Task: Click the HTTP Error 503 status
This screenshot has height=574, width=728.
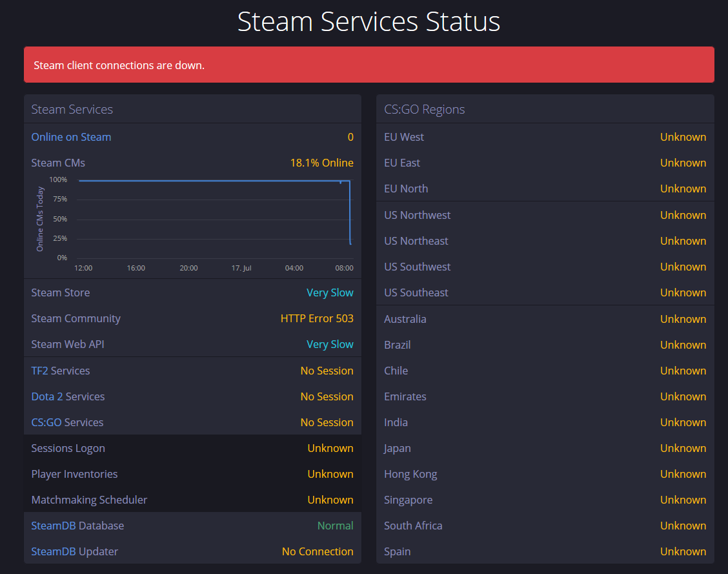Action: click(x=317, y=318)
